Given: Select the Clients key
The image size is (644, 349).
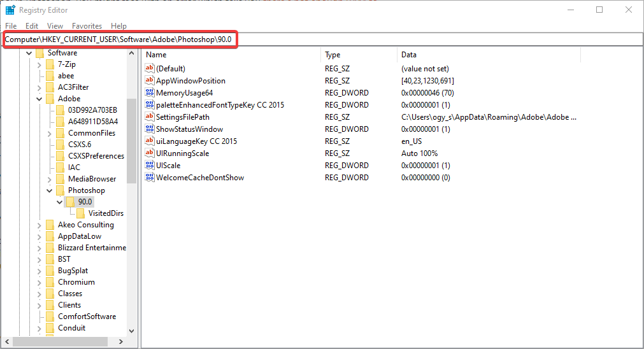Looking at the screenshot, I should pos(69,305).
